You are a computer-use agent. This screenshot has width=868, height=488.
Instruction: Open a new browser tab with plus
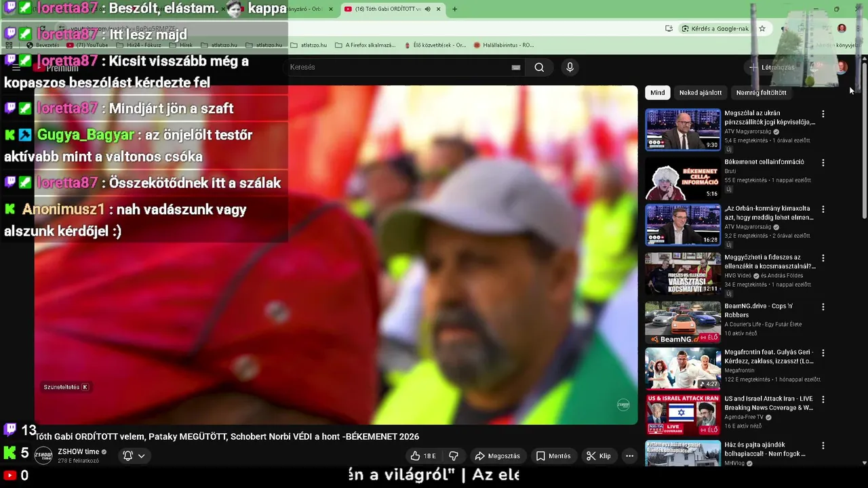coord(454,9)
